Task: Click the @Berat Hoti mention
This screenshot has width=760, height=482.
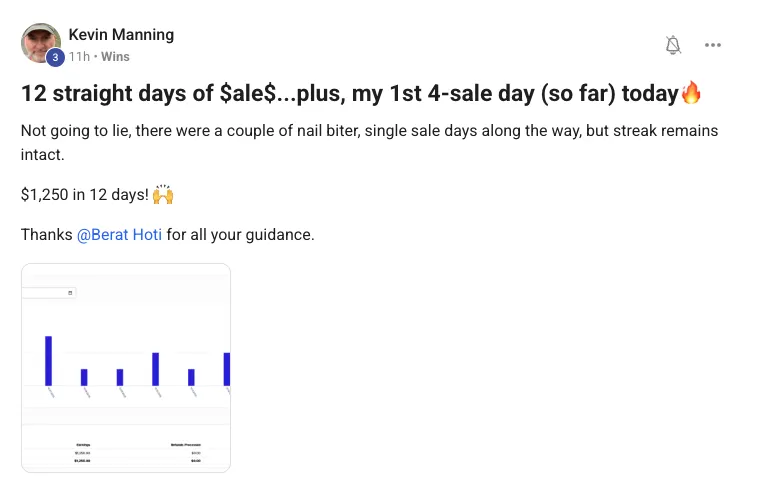Action: (x=119, y=235)
